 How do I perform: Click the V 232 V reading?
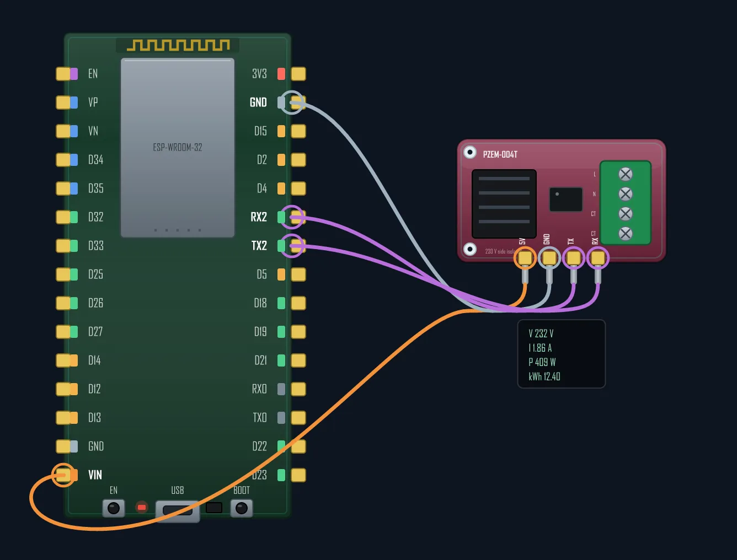pyautogui.click(x=541, y=333)
